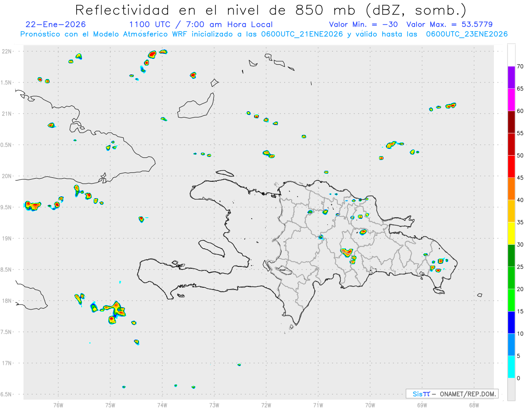
Task: Click the dark green 25-30 dBZ legend band
Action: [511, 256]
